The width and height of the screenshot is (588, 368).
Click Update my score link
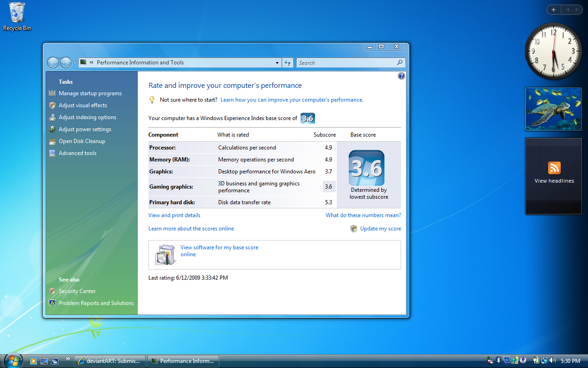point(380,229)
